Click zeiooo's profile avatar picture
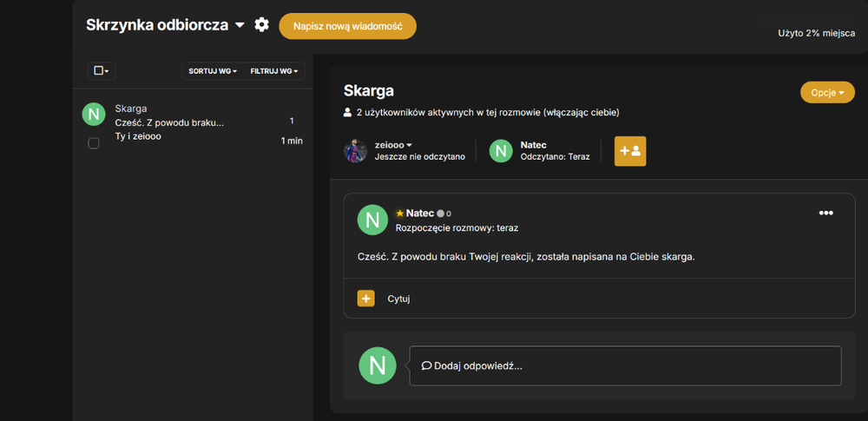This screenshot has height=421, width=868. [x=355, y=151]
